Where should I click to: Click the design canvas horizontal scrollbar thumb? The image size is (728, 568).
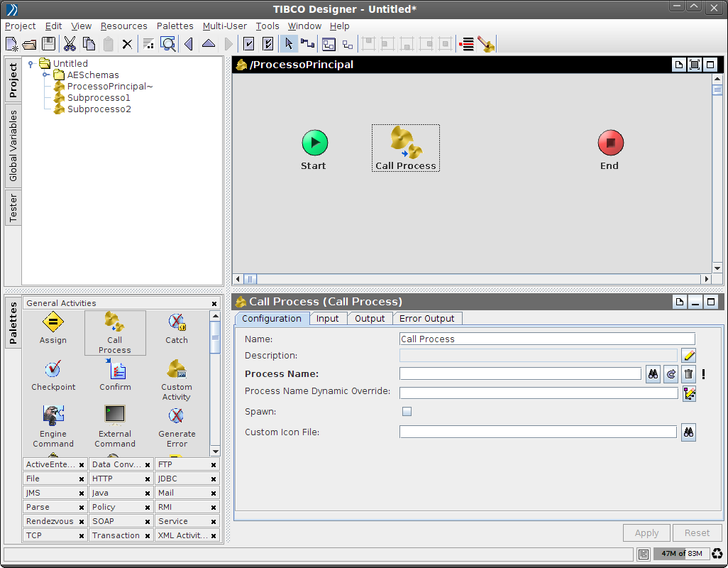pos(250,279)
